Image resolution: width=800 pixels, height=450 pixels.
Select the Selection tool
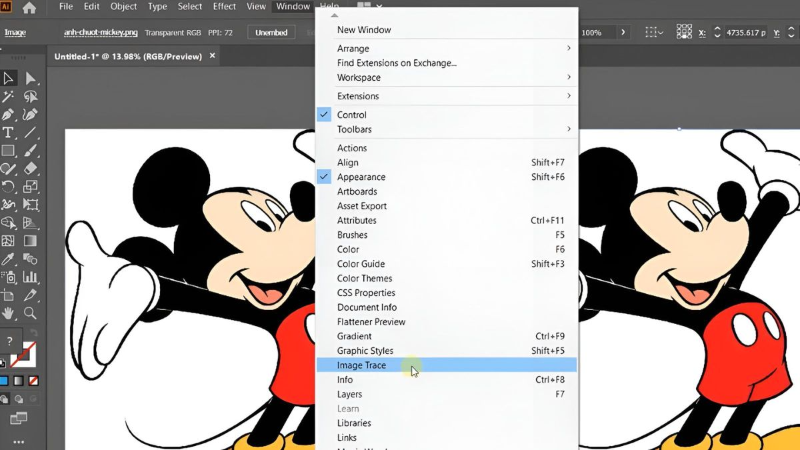tap(8, 78)
